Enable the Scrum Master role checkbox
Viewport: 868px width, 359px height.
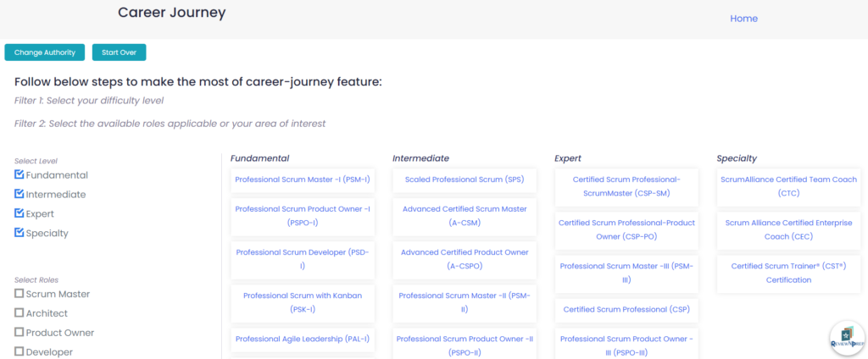click(x=19, y=294)
